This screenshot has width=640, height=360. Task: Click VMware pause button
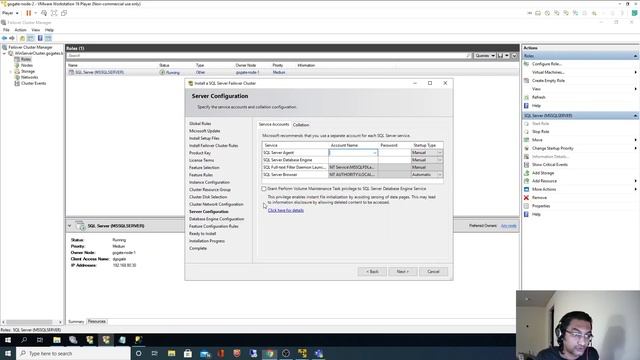(x=29, y=13)
